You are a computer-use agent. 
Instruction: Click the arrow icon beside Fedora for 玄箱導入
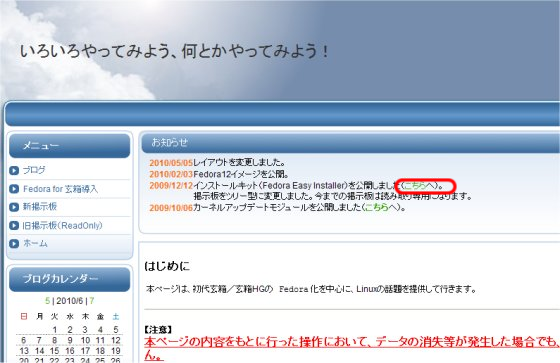(x=14, y=189)
